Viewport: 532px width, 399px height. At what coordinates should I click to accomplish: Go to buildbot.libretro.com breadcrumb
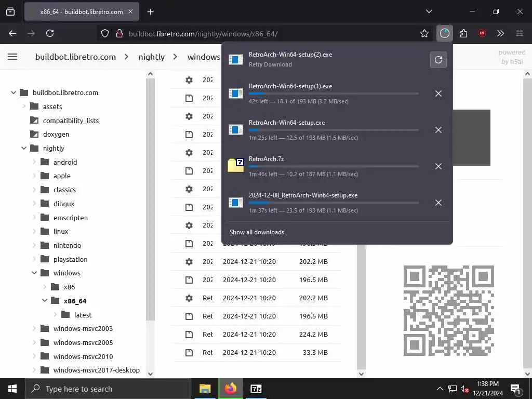76,57
